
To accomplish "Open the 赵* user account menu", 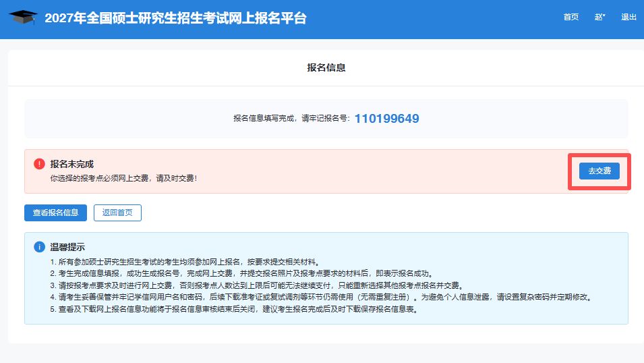I will pyautogui.click(x=599, y=17).
